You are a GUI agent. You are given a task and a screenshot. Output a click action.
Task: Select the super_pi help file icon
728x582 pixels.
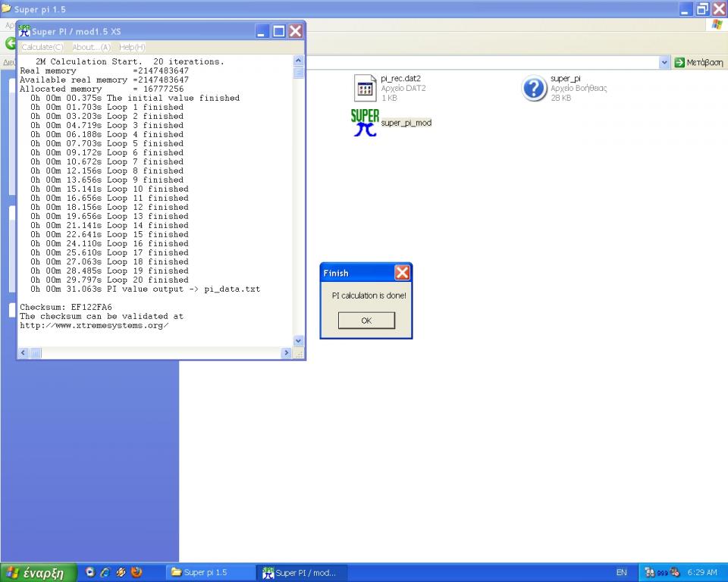pyautogui.click(x=534, y=88)
